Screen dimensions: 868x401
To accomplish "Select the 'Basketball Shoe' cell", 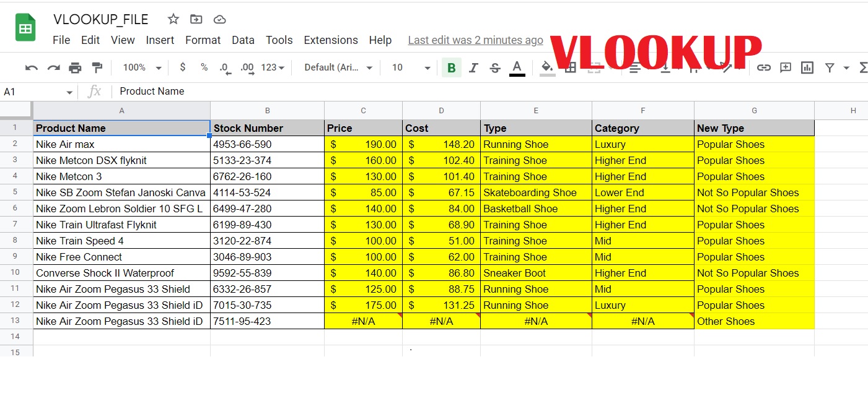I will coord(536,209).
